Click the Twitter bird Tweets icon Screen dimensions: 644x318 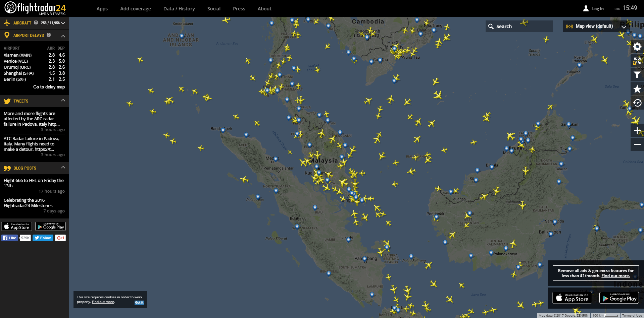coord(7,101)
